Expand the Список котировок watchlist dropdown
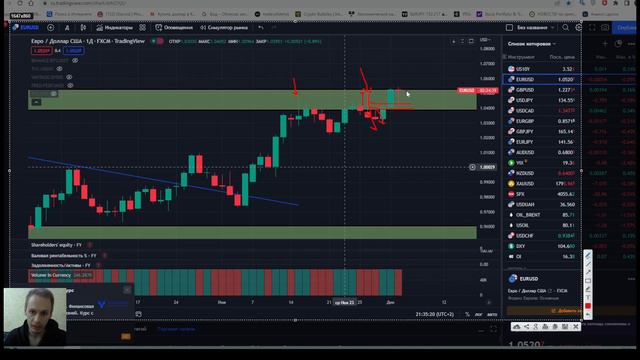Screen dimensions: 640x360 pyautogui.click(x=532, y=44)
